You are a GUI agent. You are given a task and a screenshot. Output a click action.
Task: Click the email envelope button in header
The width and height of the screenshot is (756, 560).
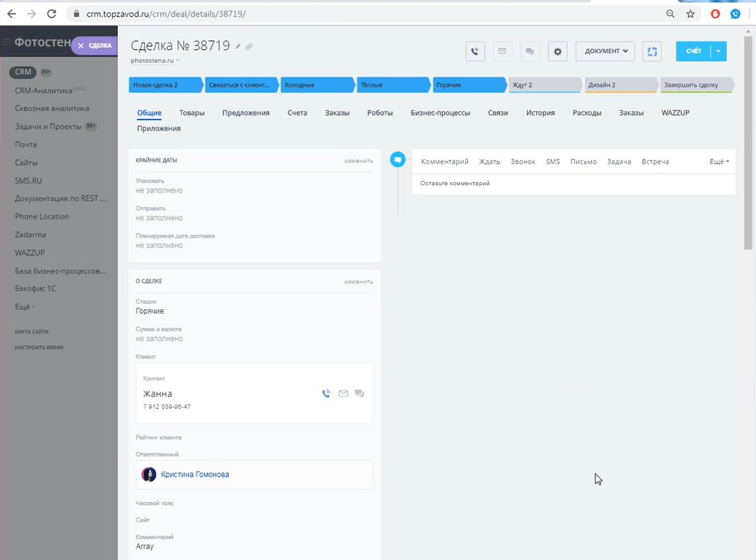502,51
